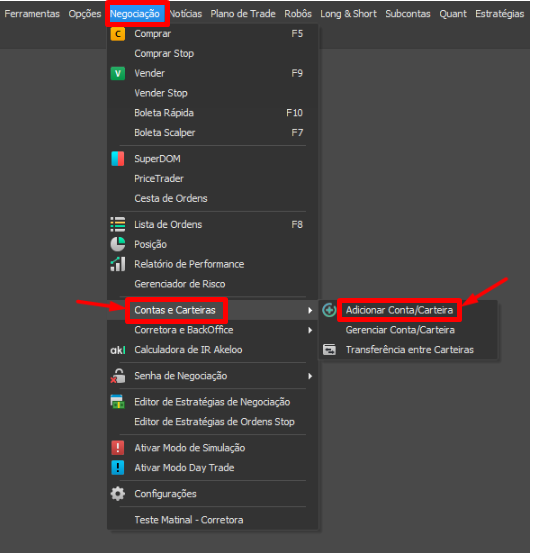The width and height of the screenshot is (533, 553).
Task: Expand the Corretora e BackOffice submenu arrow
Action: [x=310, y=330]
